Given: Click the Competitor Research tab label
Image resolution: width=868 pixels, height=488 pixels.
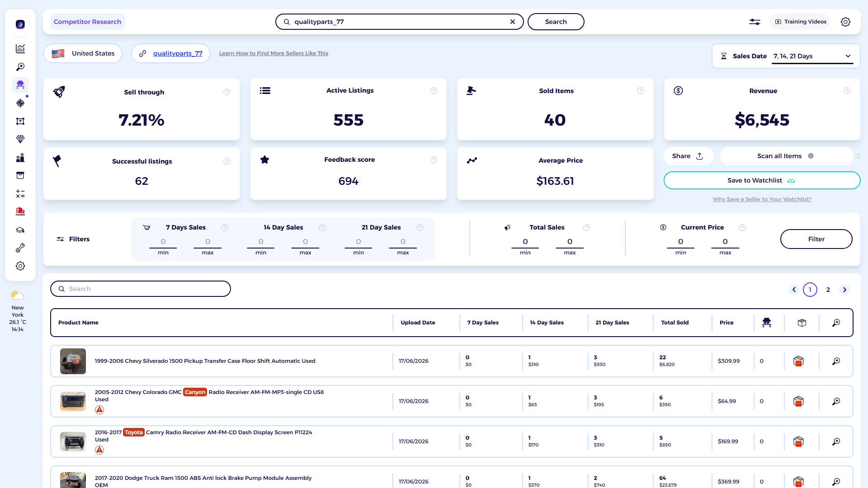Looking at the screenshot, I should pos(87,22).
